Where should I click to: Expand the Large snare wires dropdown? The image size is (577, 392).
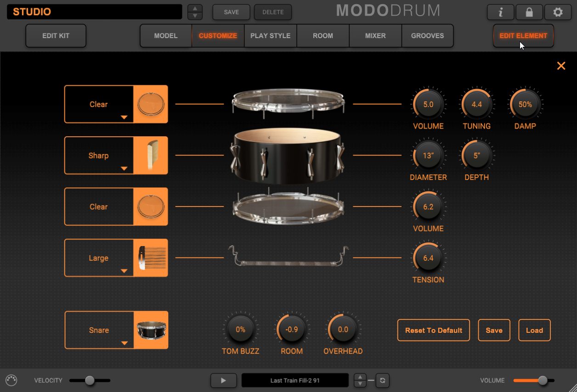(99, 258)
